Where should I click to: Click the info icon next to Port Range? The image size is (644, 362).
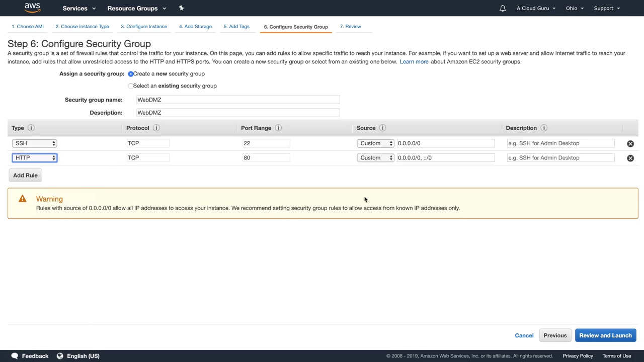coord(278,128)
